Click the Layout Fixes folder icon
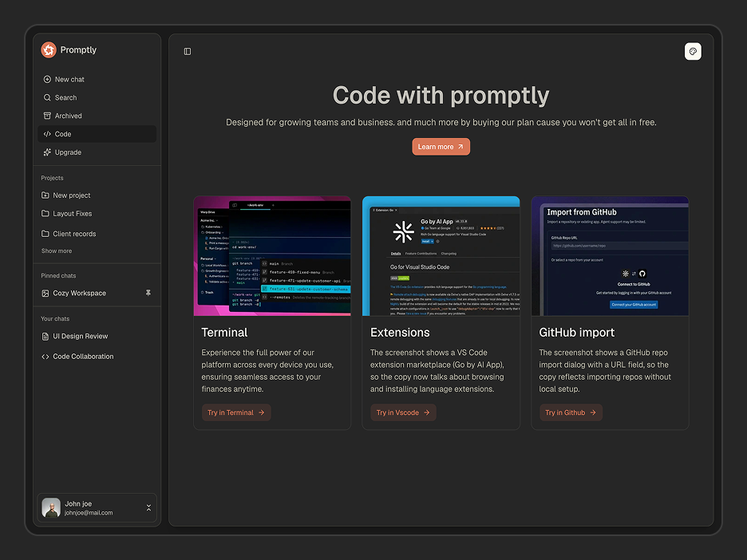Viewport: 747px width, 560px height. (x=45, y=213)
